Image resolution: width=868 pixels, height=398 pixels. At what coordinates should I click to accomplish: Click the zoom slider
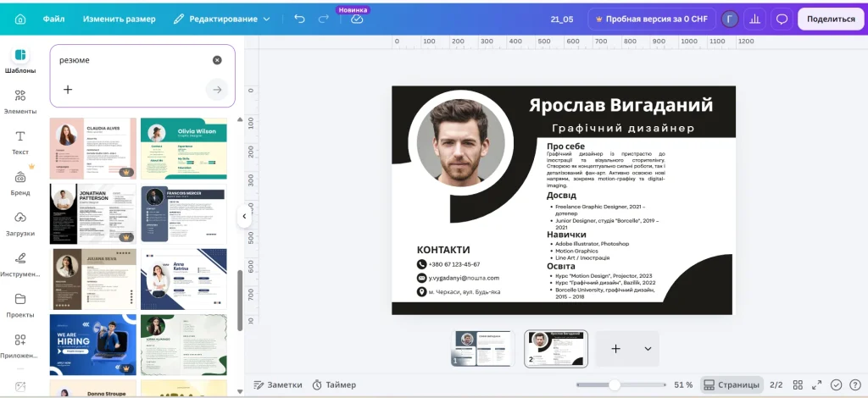click(621, 384)
